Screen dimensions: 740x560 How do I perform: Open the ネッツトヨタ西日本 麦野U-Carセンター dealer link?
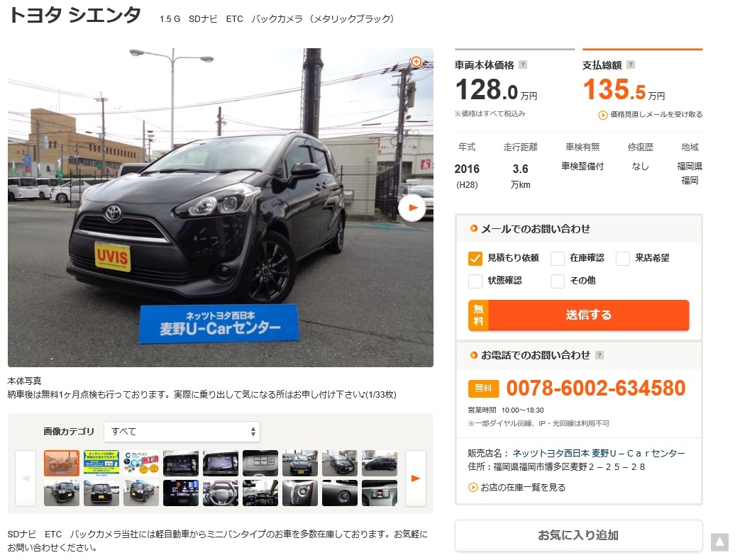tap(598, 453)
